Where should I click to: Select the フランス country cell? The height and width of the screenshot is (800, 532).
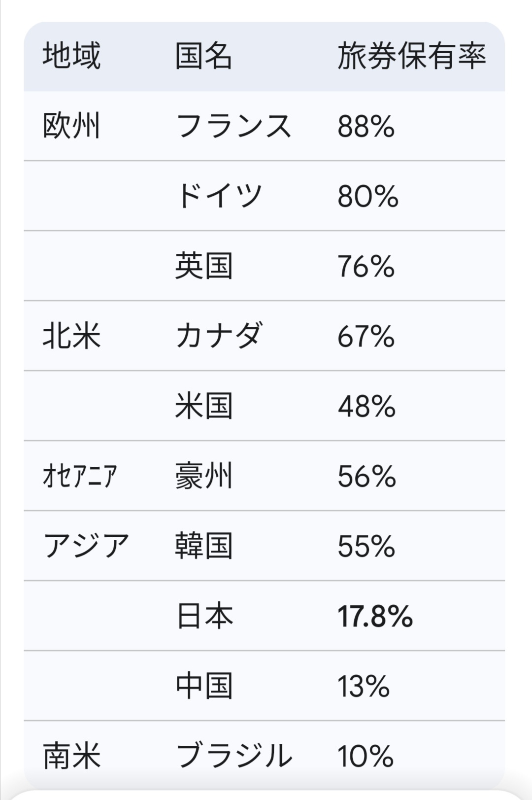(233, 126)
